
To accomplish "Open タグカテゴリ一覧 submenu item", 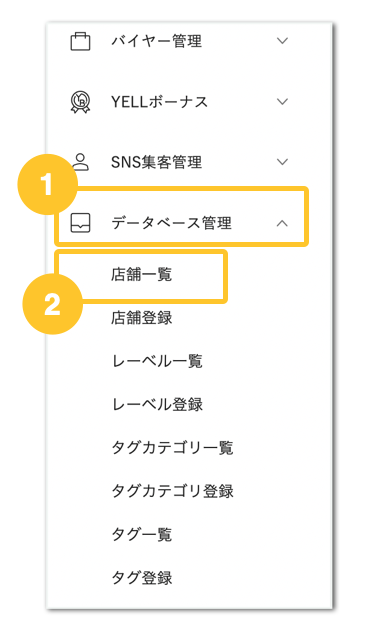I will point(172,447).
